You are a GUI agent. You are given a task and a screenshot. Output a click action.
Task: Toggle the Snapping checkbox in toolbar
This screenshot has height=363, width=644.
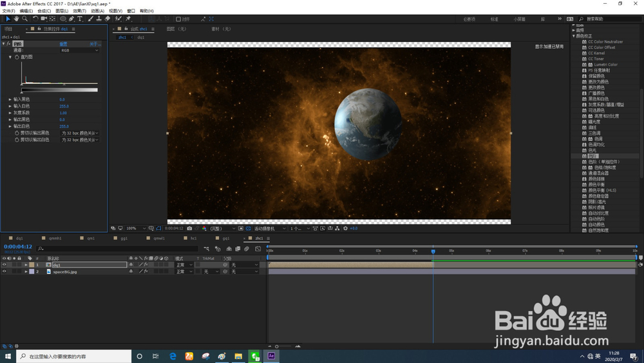coord(178,19)
